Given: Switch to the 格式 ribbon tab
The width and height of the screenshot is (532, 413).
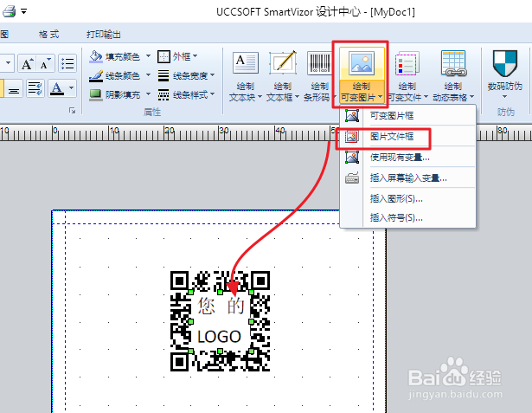Looking at the screenshot, I should [48, 35].
